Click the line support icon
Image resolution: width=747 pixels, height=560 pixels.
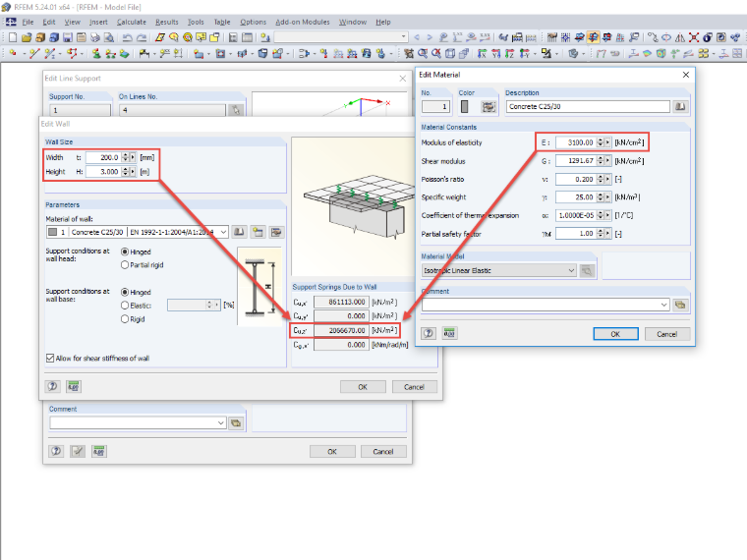[x=110, y=53]
